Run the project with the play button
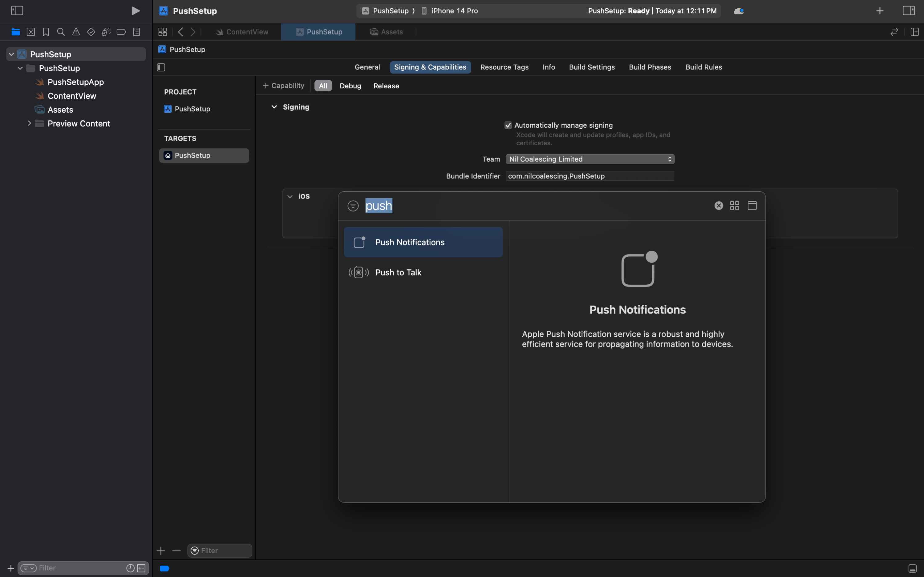The height and width of the screenshot is (577, 924). click(136, 10)
